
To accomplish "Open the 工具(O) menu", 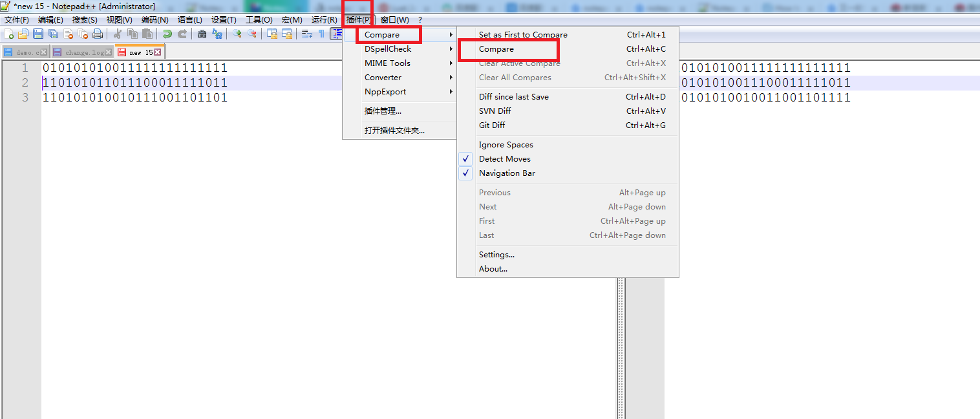I will (x=259, y=20).
